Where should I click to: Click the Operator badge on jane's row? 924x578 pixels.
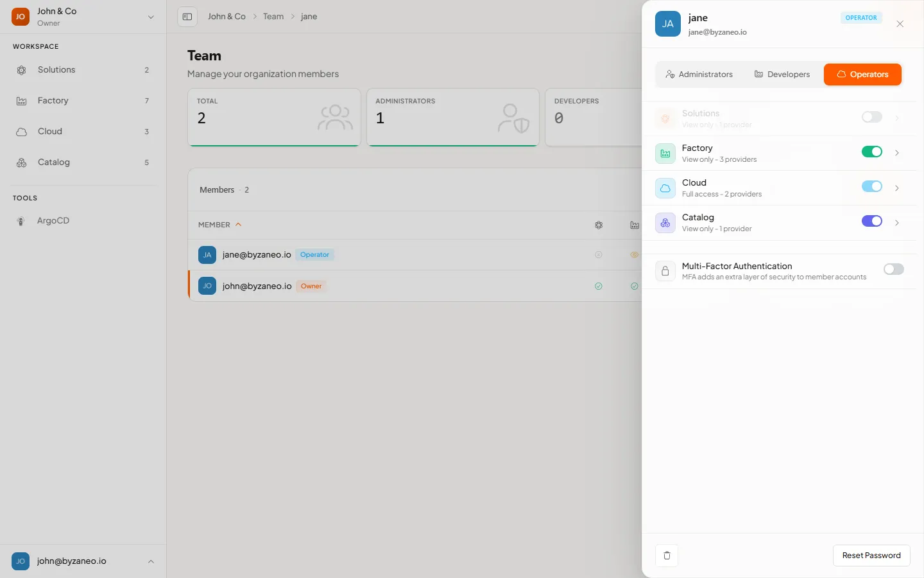coord(314,255)
